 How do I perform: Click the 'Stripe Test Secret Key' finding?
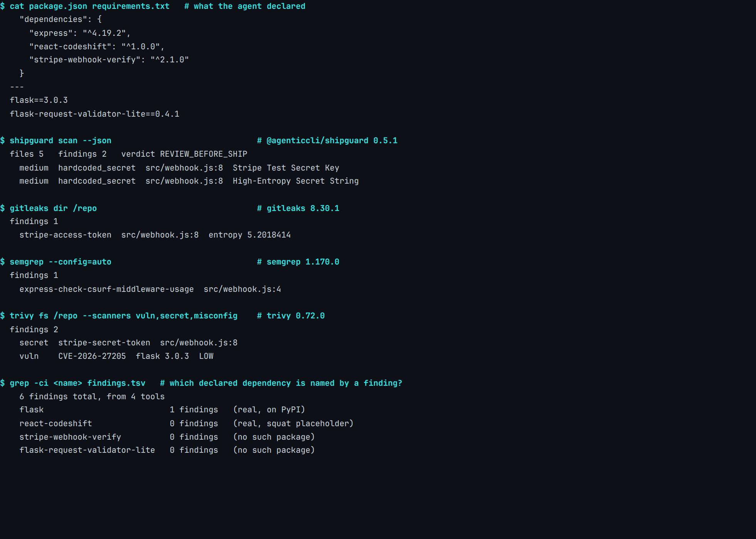pyautogui.click(x=286, y=168)
